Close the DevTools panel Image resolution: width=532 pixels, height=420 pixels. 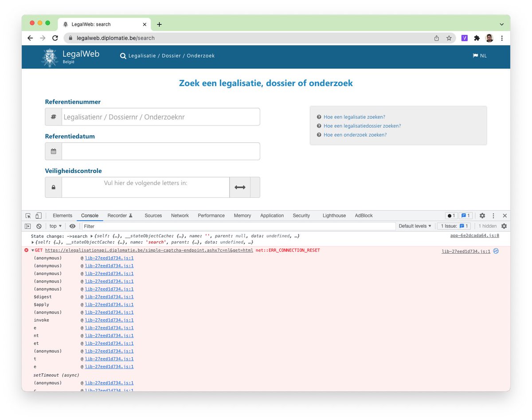(505, 216)
